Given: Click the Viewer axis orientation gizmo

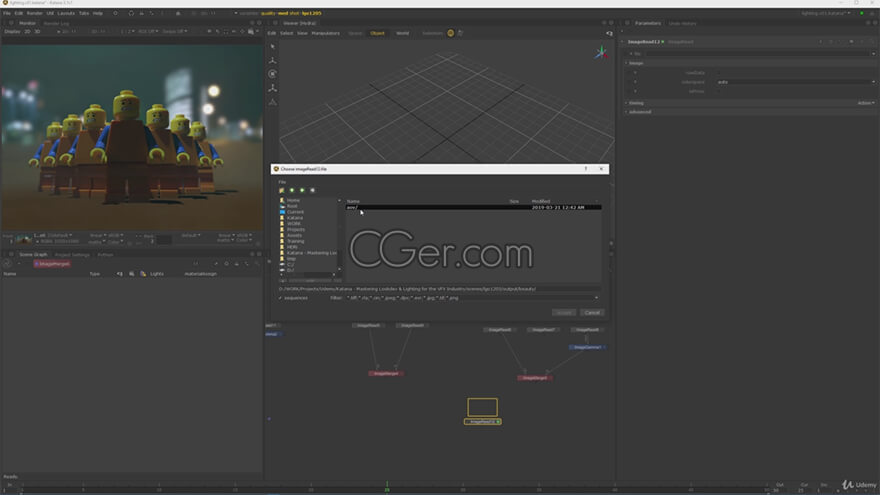Looking at the screenshot, I should coord(602,53).
